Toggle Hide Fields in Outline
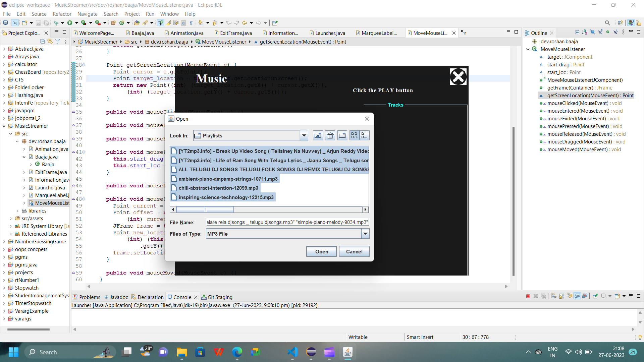This screenshot has width=644, height=362. pyautogui.click(x=592, y=32)
